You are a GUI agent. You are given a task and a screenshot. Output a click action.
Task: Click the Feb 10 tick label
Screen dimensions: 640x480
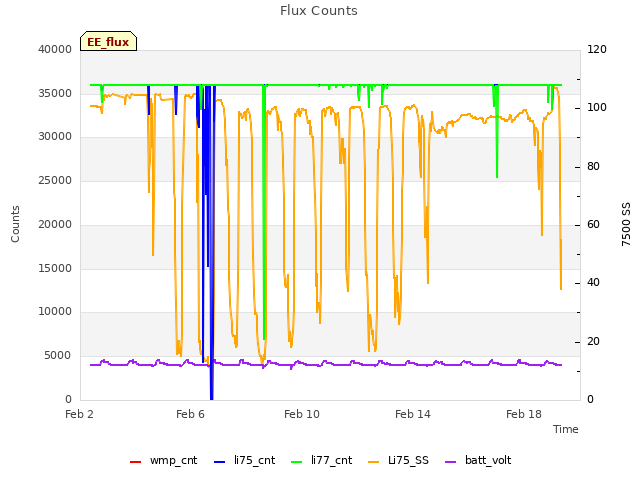[302, 414]
